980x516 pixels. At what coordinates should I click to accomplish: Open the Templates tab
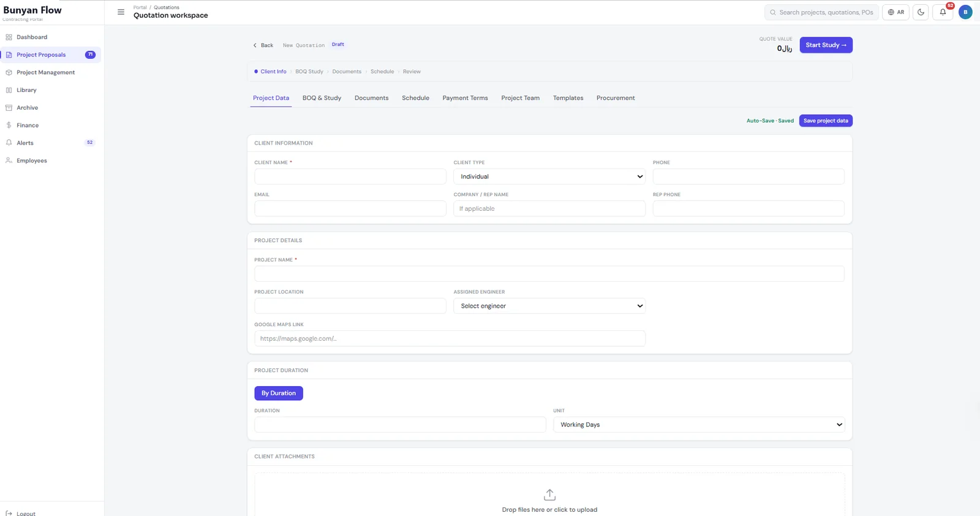[568, 98]
